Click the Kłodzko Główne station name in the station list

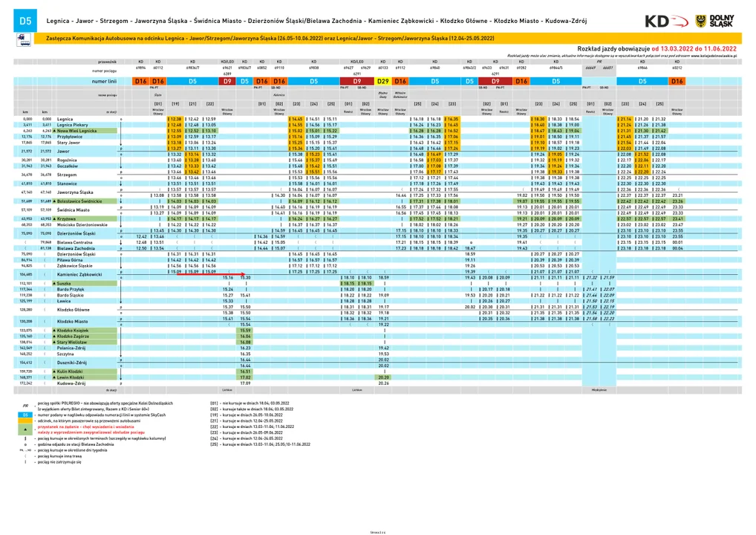(x=73, y=310)
